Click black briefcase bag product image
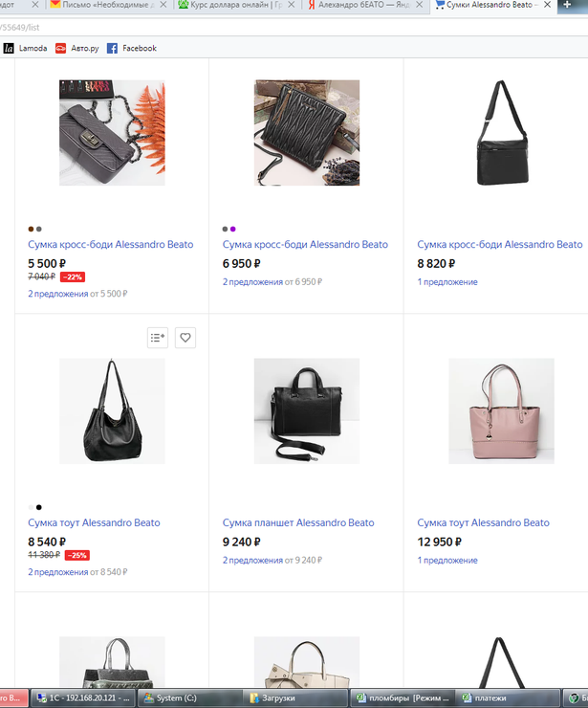The image size is (588, 708). tap(306, 410)
